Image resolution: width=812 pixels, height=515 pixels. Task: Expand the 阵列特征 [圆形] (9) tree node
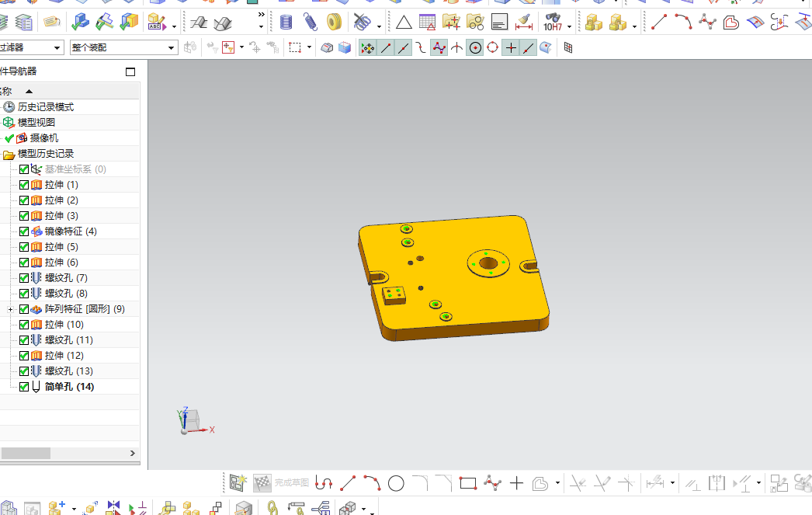point(10,309)
